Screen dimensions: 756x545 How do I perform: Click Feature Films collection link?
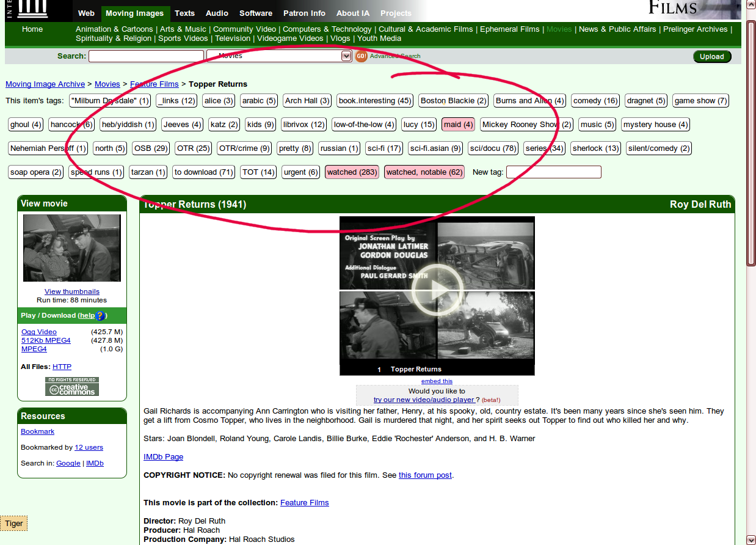point(304,503)
